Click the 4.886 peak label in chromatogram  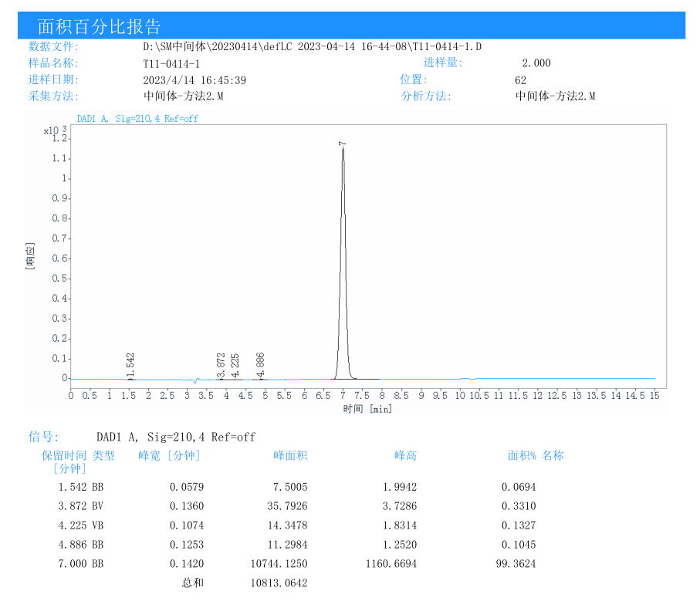[261, 365]
